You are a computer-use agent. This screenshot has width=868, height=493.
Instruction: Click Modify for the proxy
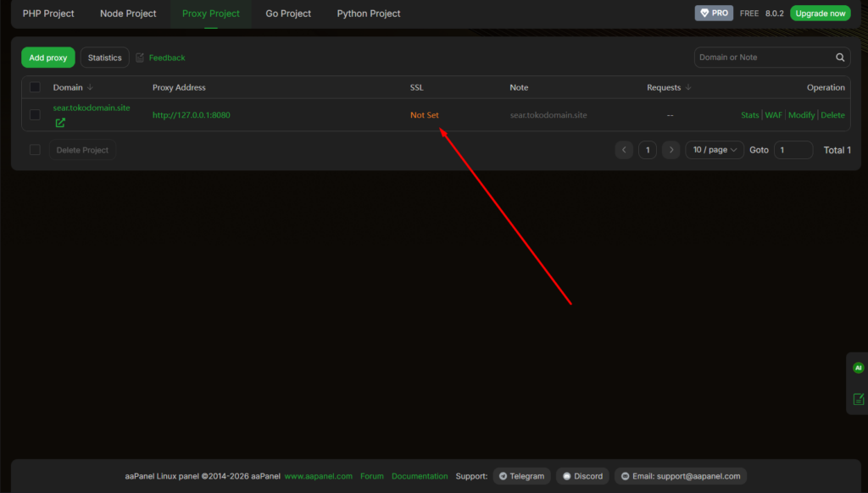point(801,115)
